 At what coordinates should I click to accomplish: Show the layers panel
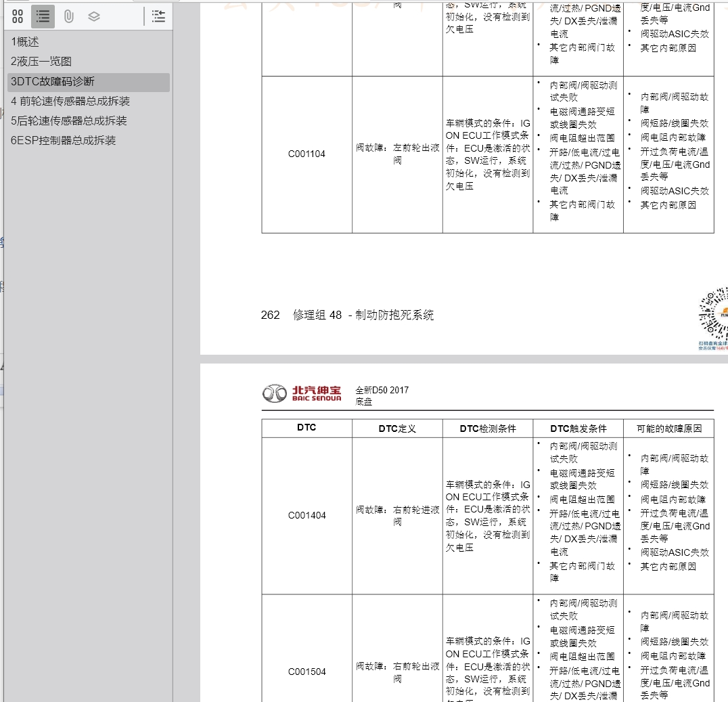[x=93, y=16]
